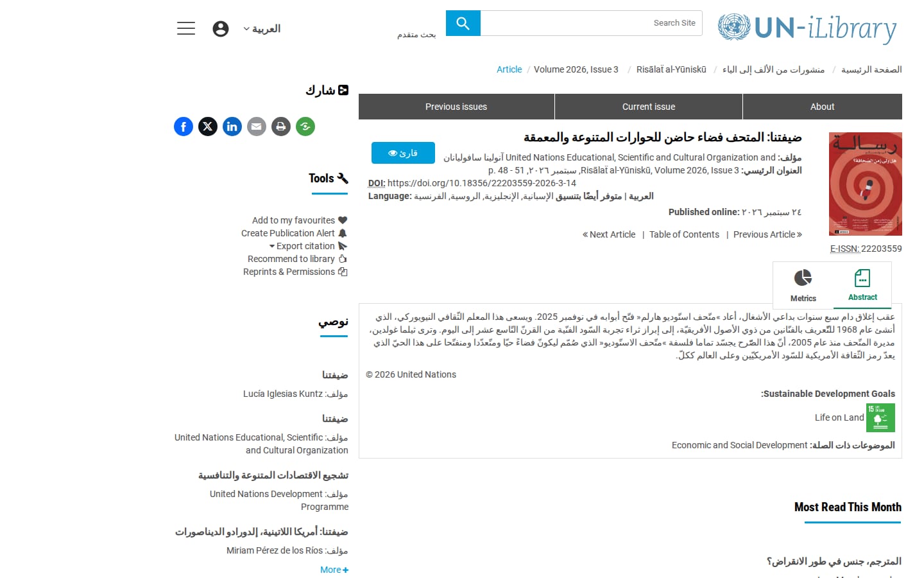
Task: Open the Economic and Social Development topic link
Action: (x=740, y=445)
